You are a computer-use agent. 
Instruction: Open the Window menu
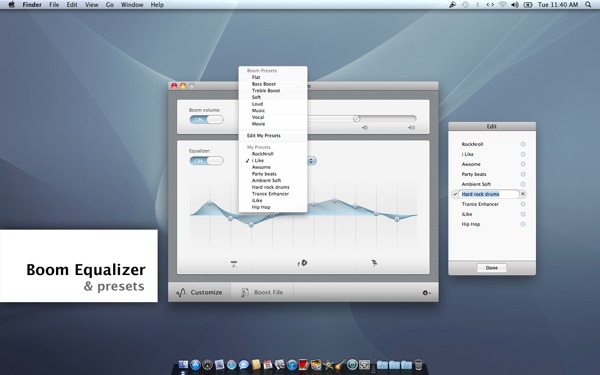click(132, 5)
